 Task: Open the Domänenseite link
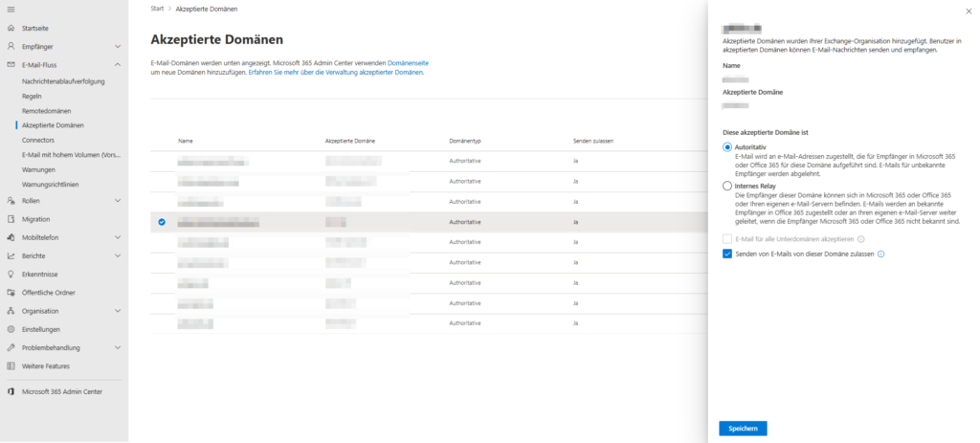pyautogui.click(x=408, y=62)
